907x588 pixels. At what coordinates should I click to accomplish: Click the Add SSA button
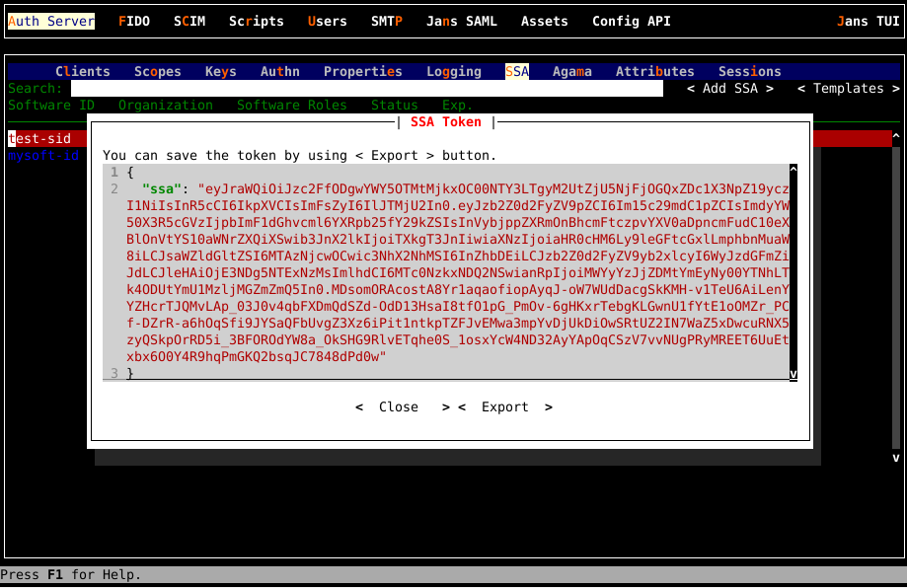click(x=729, y=88)
